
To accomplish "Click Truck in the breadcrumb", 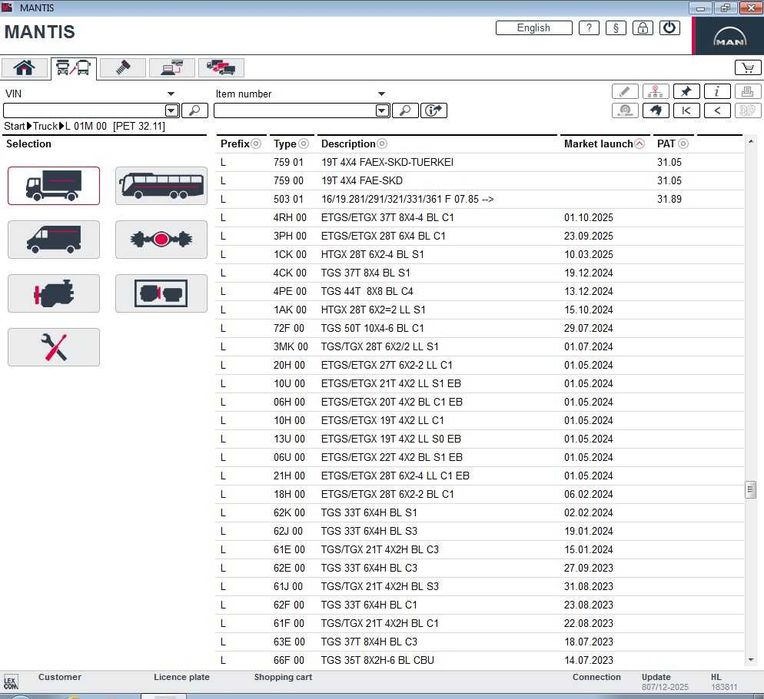I will click(45, 126).
